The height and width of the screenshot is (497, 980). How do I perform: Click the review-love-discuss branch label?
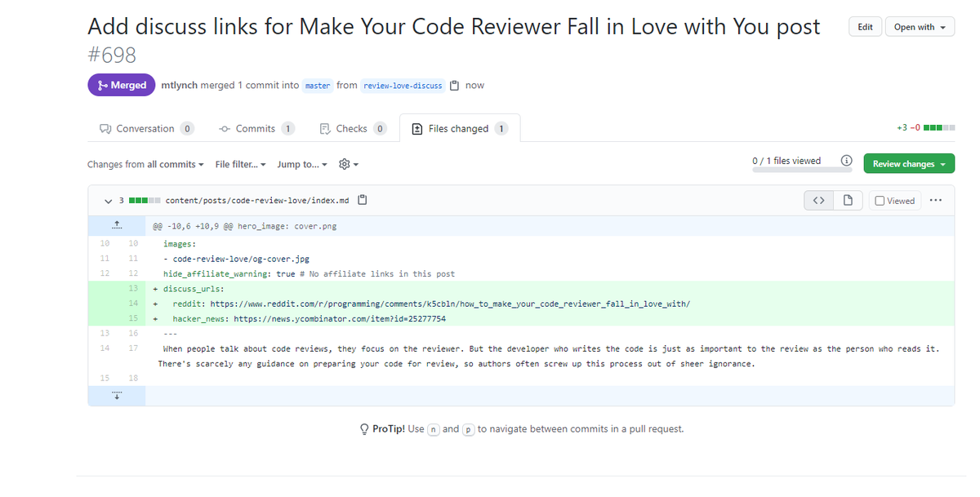(403, 85)
